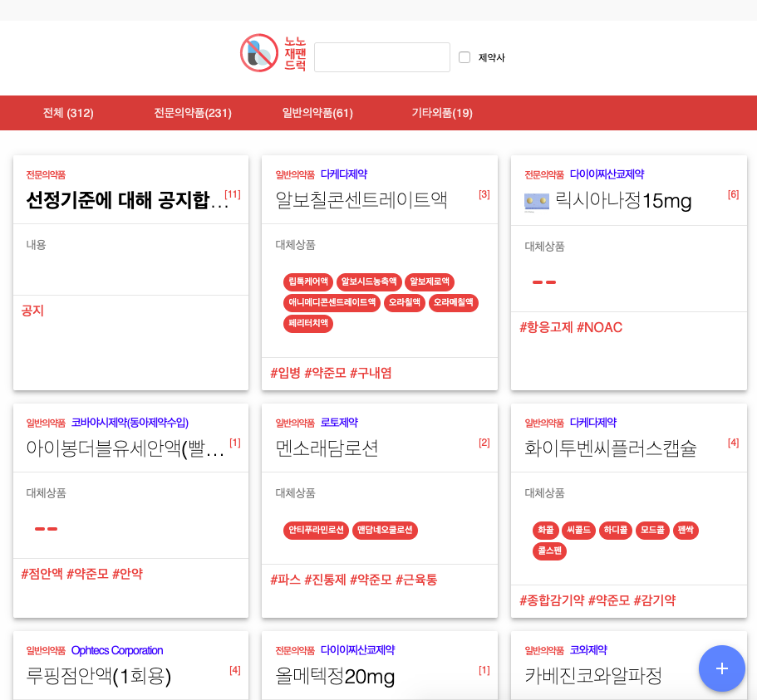Select the 씨콜드 alternative chip

[578, 530]
